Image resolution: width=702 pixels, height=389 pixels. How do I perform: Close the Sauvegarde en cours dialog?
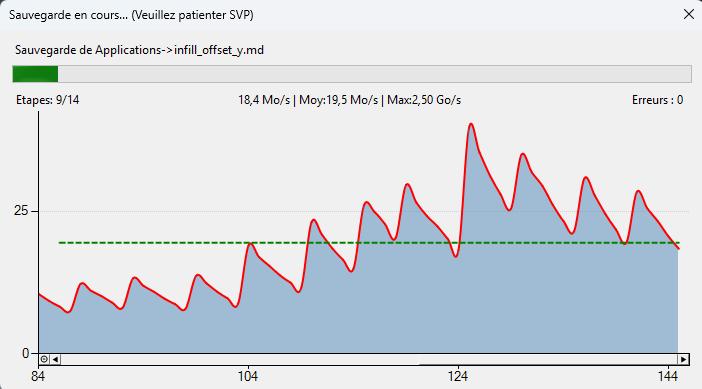689,14
